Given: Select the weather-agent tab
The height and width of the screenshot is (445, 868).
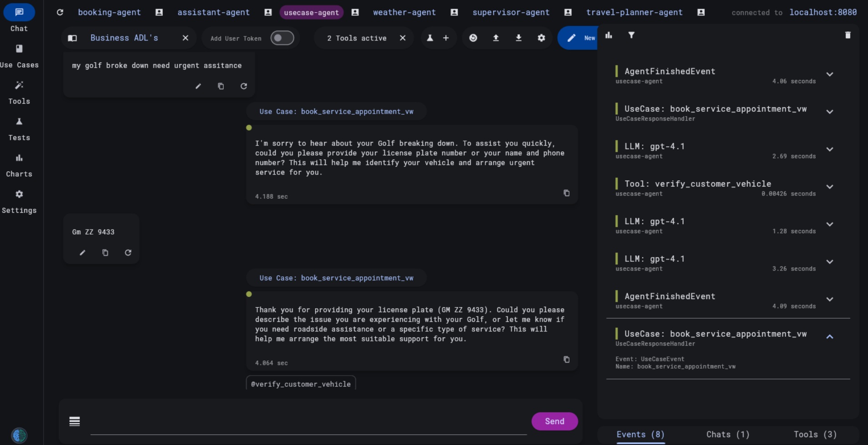Looking at the screenshot, I should tap(404, 12).
